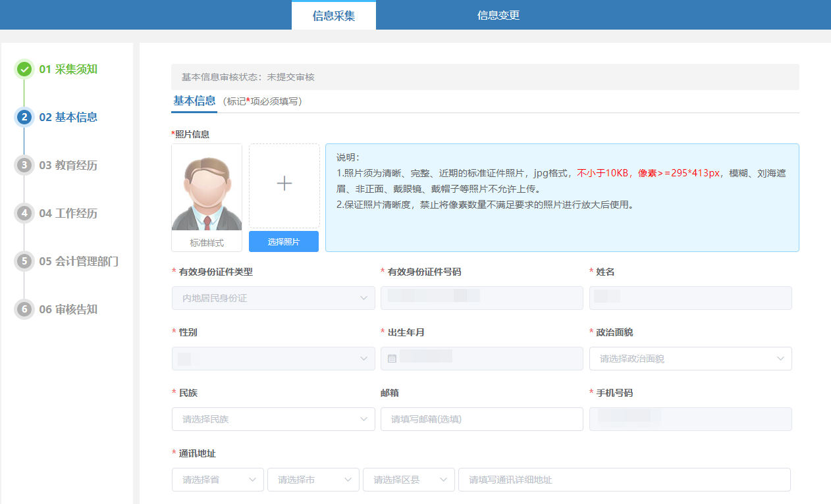Switch to the 信息变更 tab
831x504 pixels.
499,14
